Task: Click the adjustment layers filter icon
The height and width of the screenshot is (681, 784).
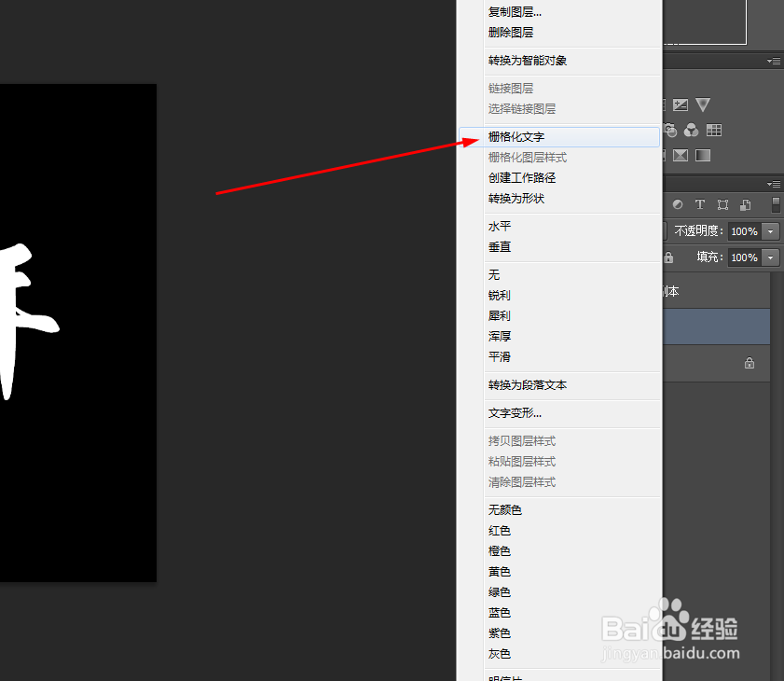Action: (679, 205)
